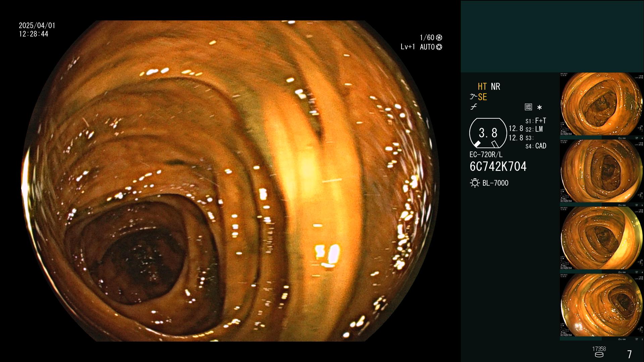The width and height of the screenshot is (644, 362).
Task: Click the serial number 6C742K704
Action: [498, 167]
